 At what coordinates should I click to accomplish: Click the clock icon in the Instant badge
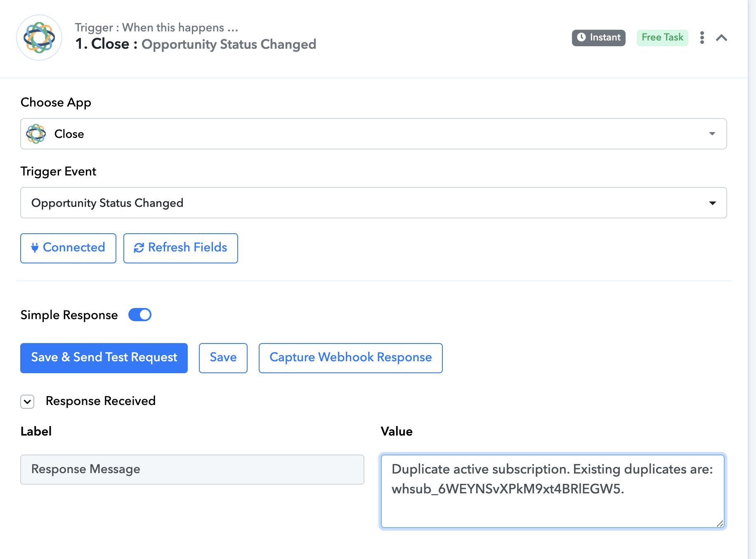pyautogui.click(x=581, y=37)
